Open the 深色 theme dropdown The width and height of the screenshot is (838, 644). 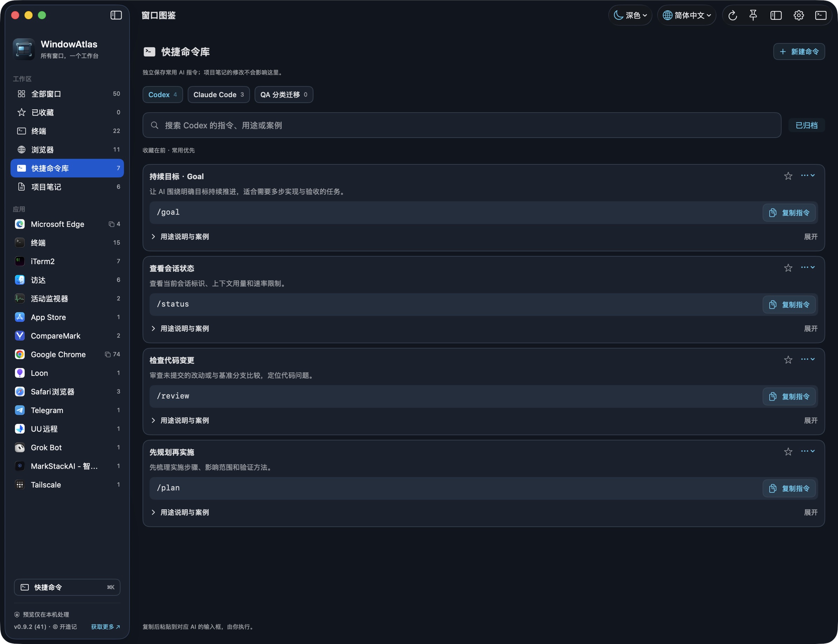coord(630,15)
